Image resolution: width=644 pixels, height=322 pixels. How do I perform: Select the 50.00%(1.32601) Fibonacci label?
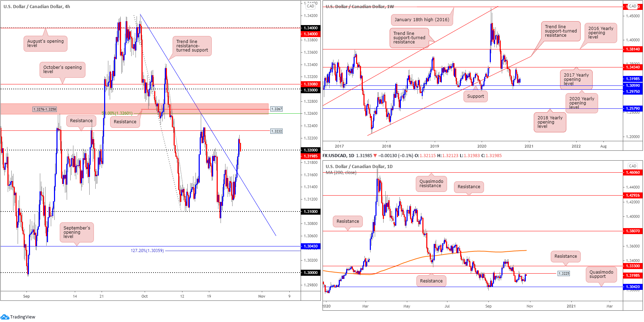click(x=117, y=113)
